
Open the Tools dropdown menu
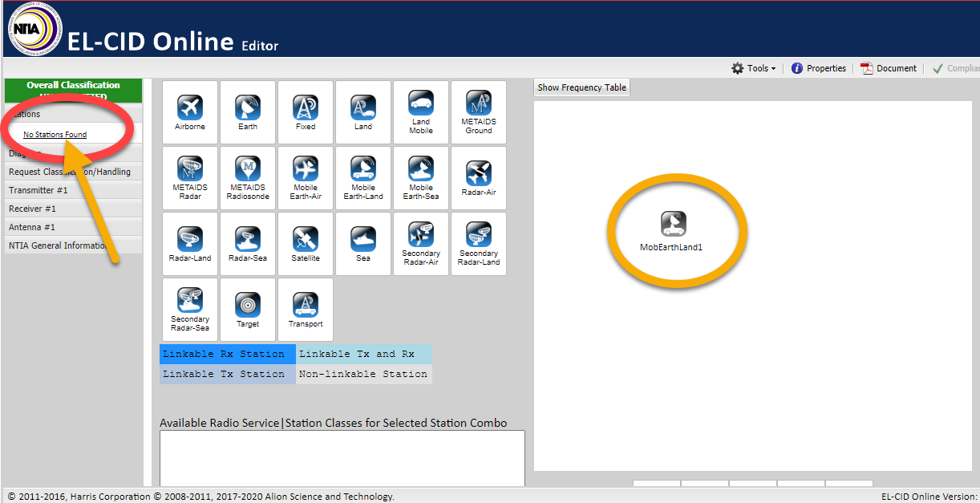tap(753, 68)
